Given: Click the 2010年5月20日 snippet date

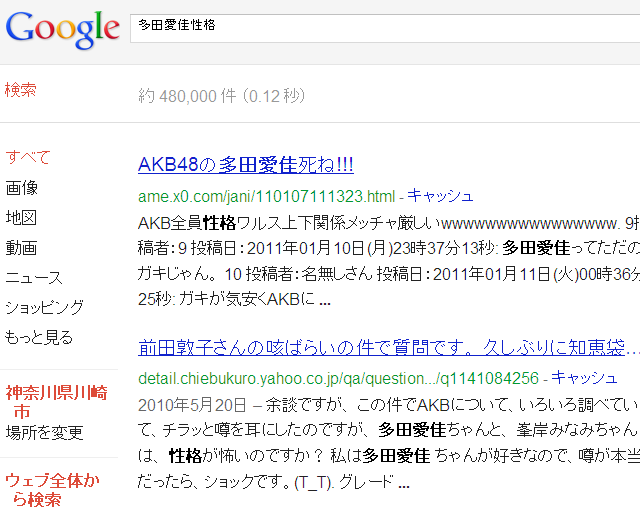Looking at the screenshot, I should (x=192, y=405).
